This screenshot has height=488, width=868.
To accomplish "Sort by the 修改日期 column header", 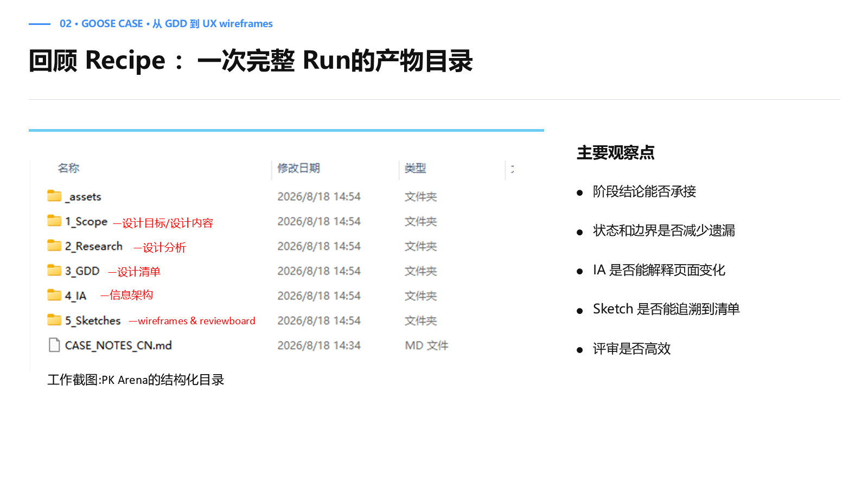I will pos(298,168).
